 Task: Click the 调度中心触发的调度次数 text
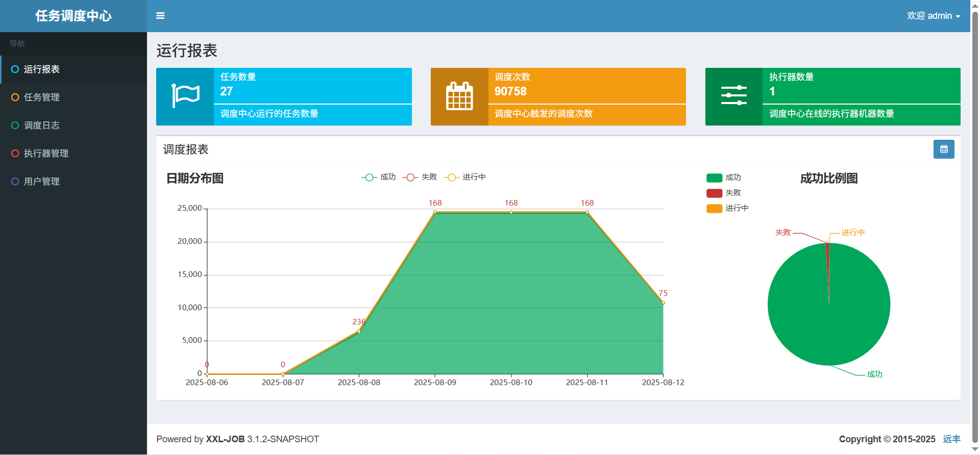click(x=544, y=114)
